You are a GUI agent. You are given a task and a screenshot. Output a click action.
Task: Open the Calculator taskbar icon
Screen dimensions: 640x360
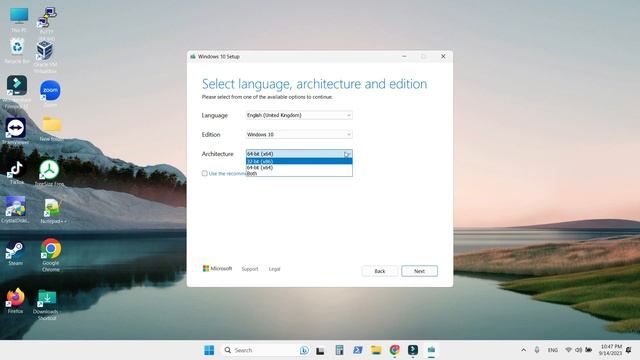[339, 350]
